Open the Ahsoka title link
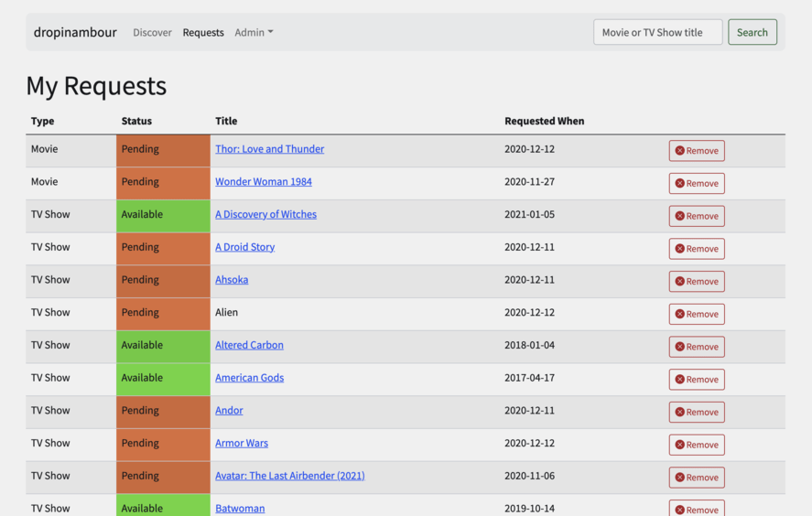 pos(232,279)
